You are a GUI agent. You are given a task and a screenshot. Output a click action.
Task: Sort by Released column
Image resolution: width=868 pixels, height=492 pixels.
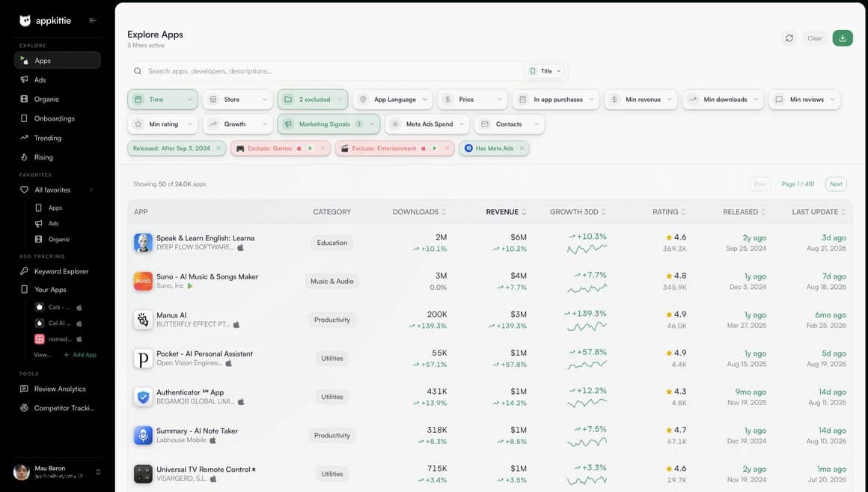point(745,212)
